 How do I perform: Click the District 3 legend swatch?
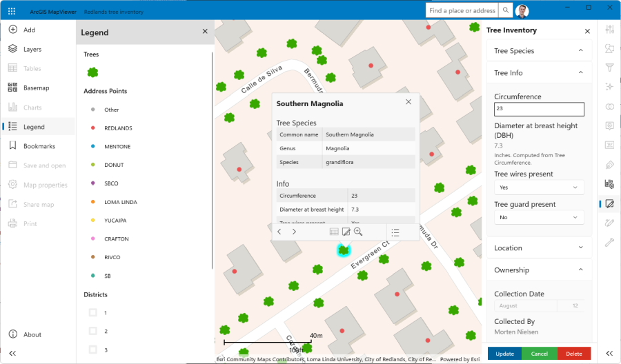coord(92,350)
